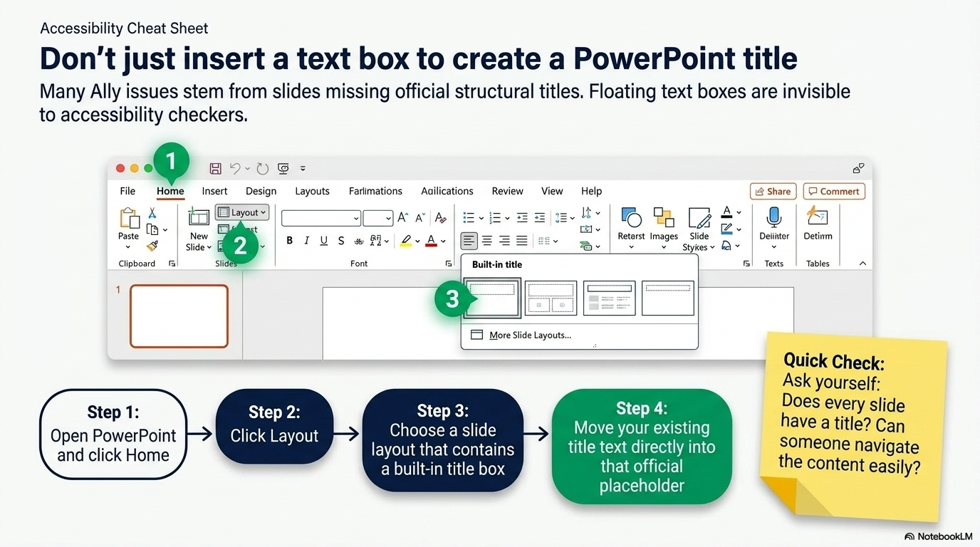This screenshot has height=547, width=980.
Task: Toggle the S text shadow button
Action: tap(341, 241)
